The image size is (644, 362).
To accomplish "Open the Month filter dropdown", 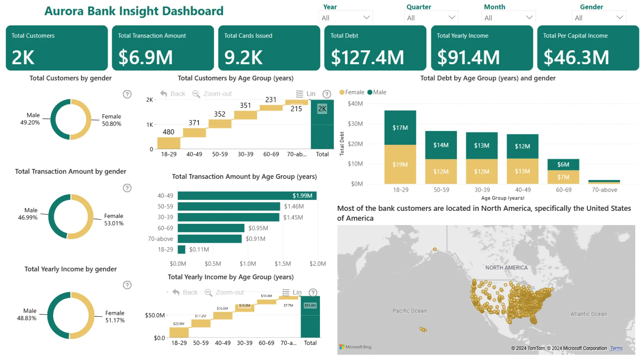I will tap(508, 17).
